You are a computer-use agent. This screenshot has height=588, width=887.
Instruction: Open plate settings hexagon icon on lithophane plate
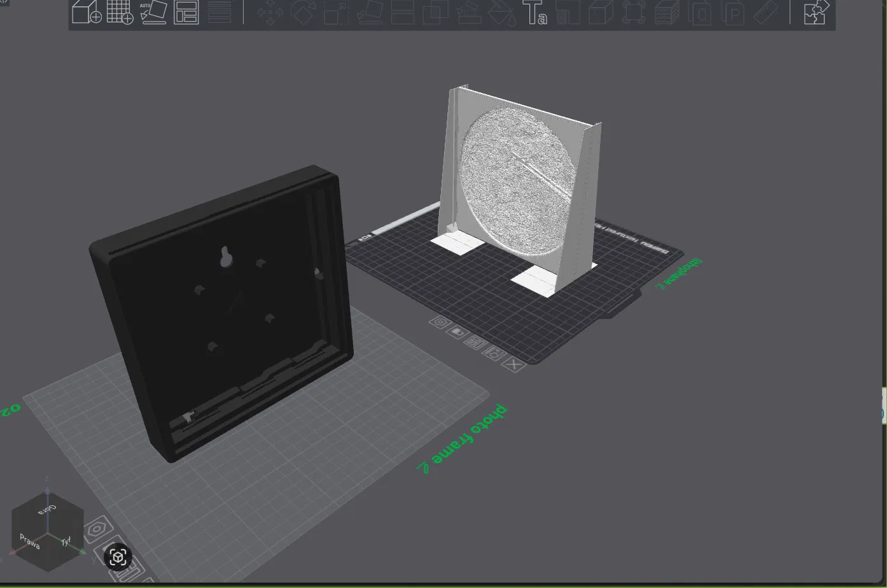click(x=439, y=322)
